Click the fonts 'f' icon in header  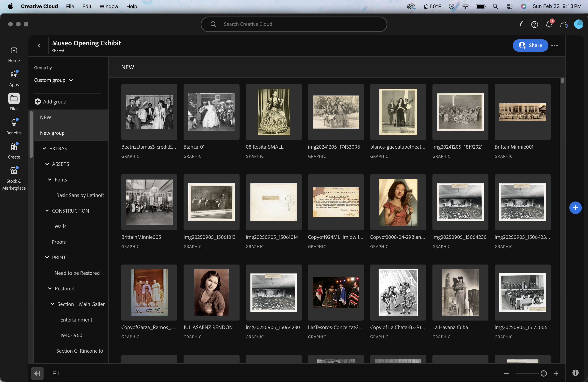521,24
